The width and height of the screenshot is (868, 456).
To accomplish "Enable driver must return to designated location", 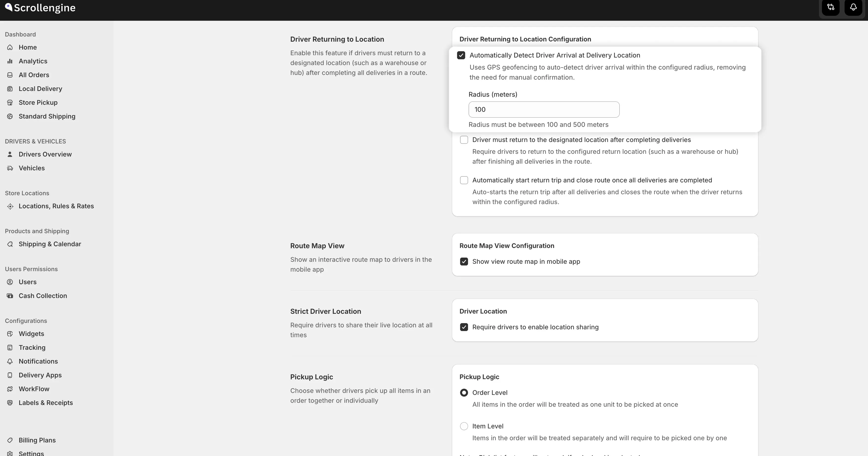I will [x=464, y=140].
